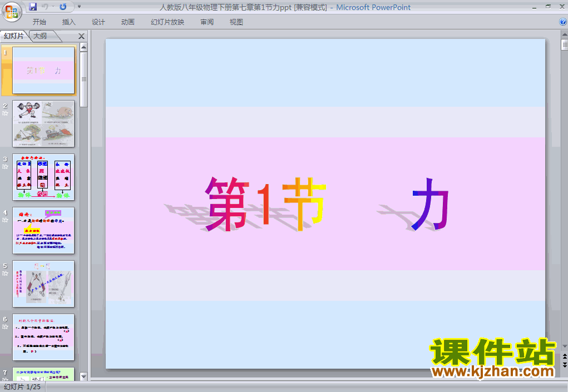Click the main slide scroll up arrow
Image resolution: width=568 pixels, height=392 pixels.
pyautogui.click(x=564, y=34)
